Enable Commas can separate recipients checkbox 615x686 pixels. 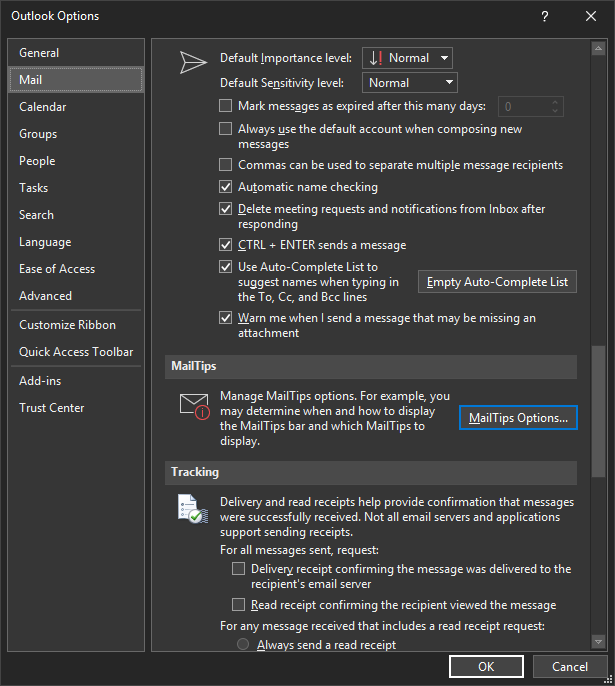pos(225,165)
